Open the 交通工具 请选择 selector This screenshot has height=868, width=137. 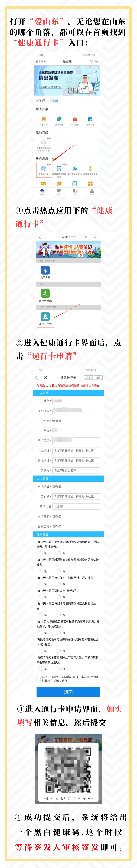click(x=57, y=526)
